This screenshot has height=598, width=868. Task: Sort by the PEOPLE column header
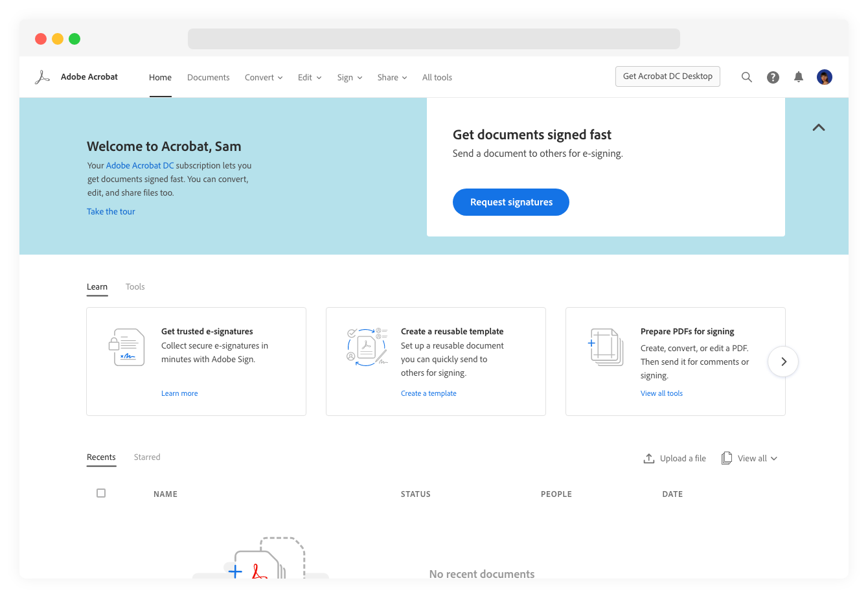[x=556, y=494]
